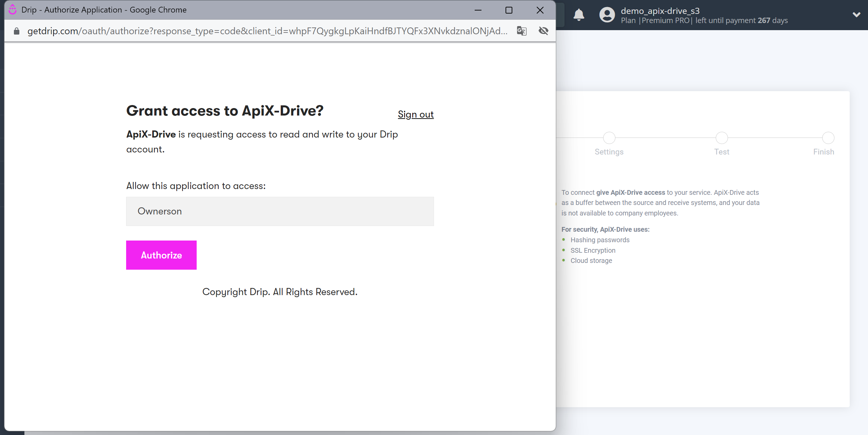This screenshot has height=435, width=868.
Task: Click the Test step circle
Action: [x=722, y=138]
